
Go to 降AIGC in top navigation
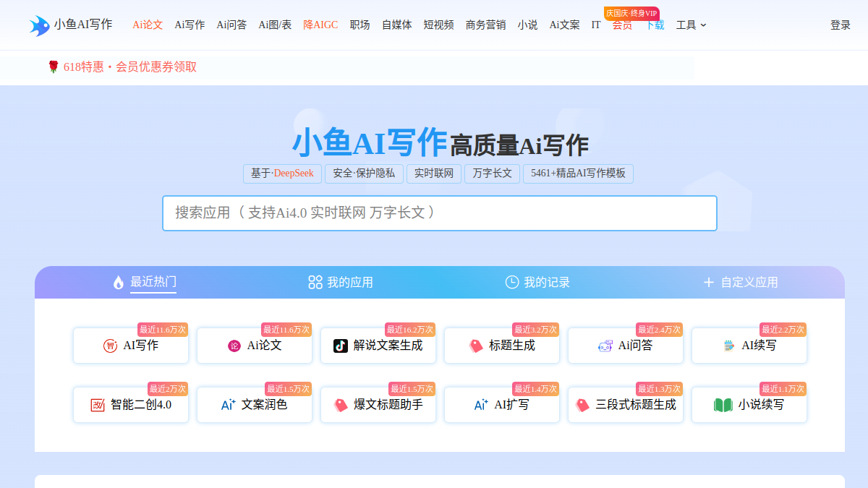tap(320, 25)
